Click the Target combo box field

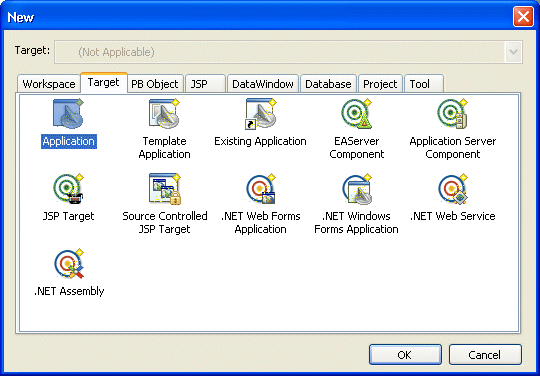[x=288, y=52]
